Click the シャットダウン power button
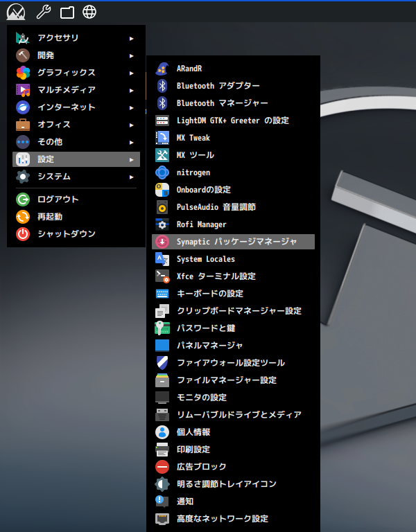Image resolution: width=416 pixels, height=532 pixels. (76, 233)
